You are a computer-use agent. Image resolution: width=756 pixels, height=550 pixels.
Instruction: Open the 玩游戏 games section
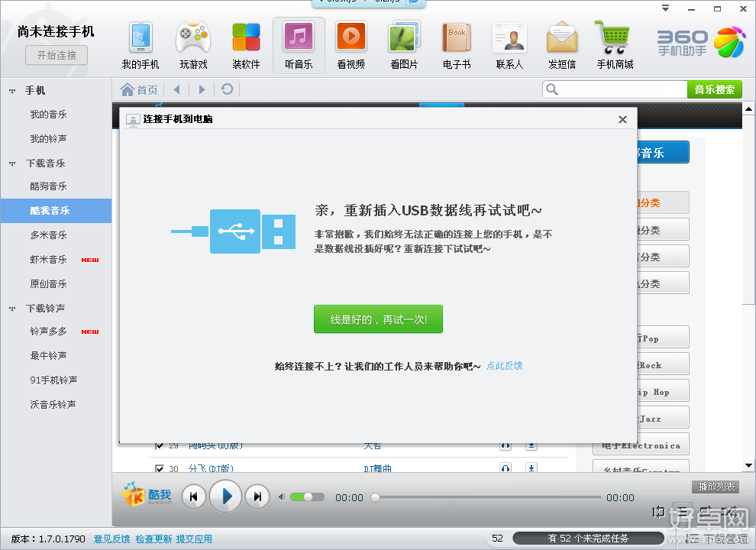coord(193,46)
